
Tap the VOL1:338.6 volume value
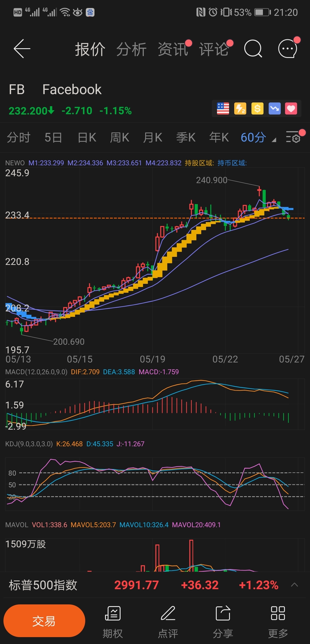click(x=49, y=525)
